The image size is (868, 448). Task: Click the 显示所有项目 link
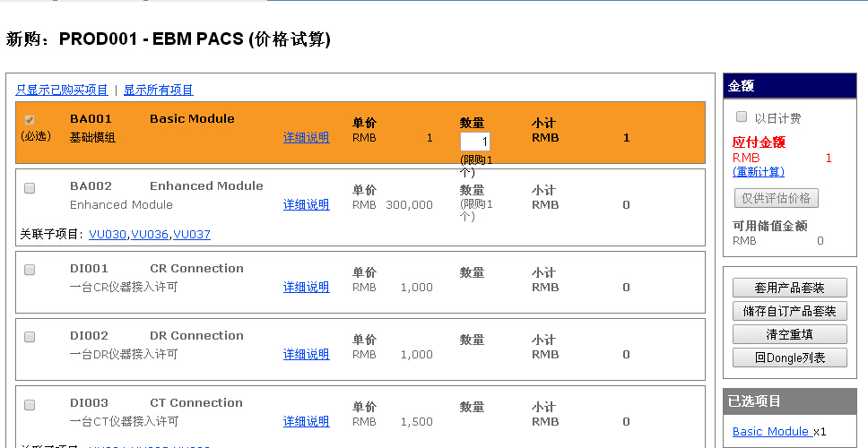tap(159, 90)
